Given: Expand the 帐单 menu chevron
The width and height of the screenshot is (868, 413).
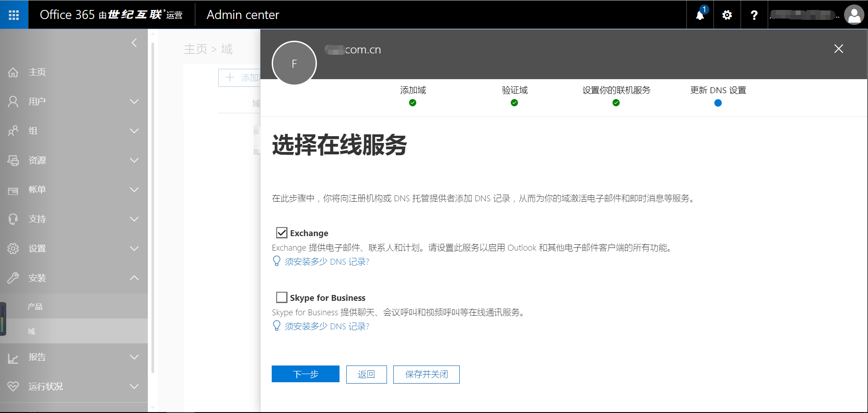Looking at the screenshot, I should point(134,190).
